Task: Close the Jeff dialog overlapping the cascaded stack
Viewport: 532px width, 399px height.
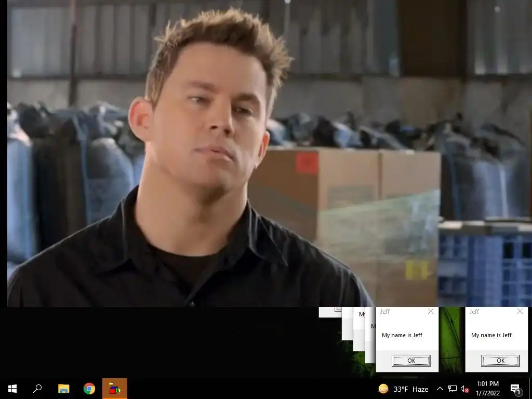Action: pyautogui.click(x=431, y=311)
